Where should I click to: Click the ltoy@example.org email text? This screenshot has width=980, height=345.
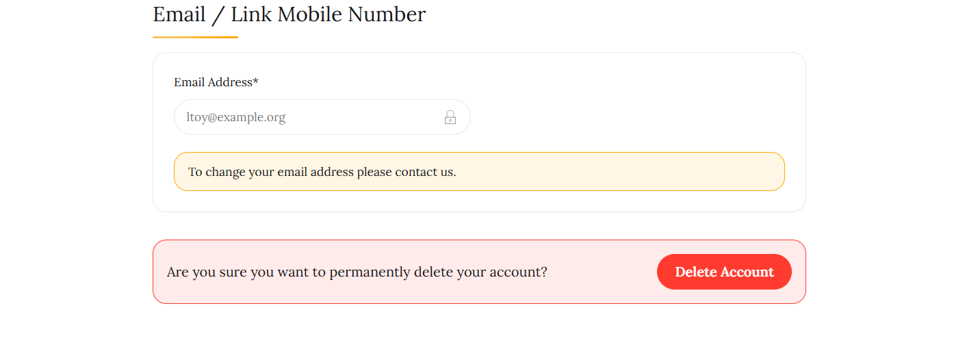tap(236, 117)
